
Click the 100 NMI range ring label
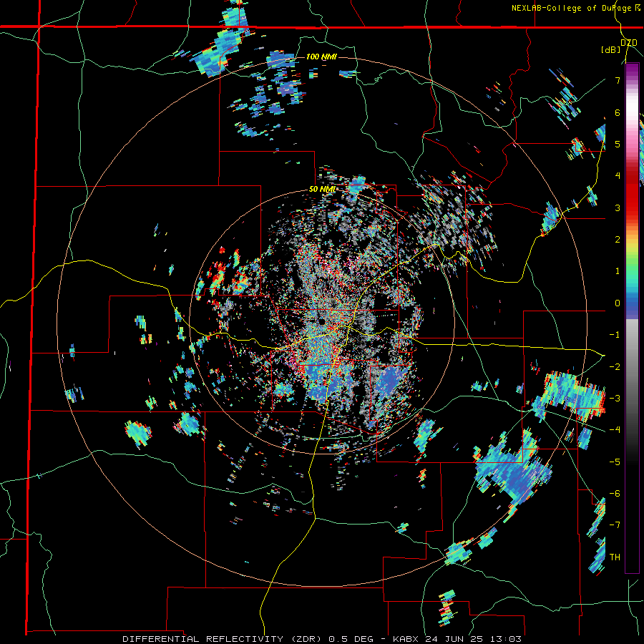click(x=321, y=57)
